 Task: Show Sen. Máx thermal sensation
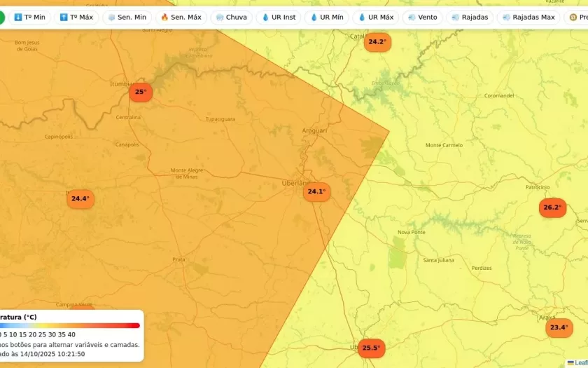[181, 18]
